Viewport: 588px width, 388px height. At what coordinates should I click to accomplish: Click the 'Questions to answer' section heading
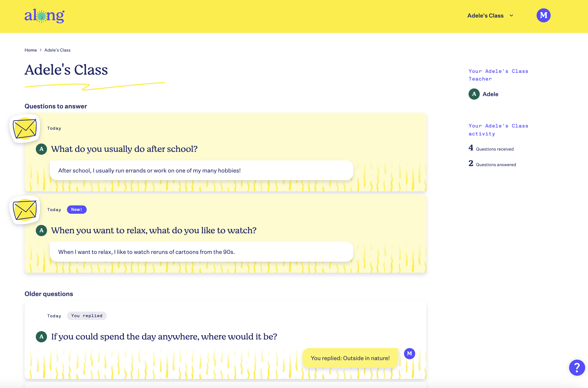pyautogui.click(x=56, y=106)
